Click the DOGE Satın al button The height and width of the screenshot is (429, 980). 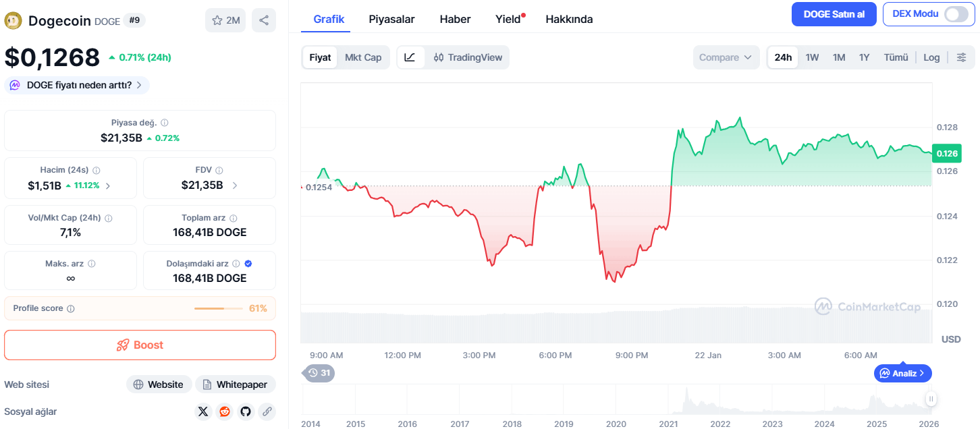(834, 14)
